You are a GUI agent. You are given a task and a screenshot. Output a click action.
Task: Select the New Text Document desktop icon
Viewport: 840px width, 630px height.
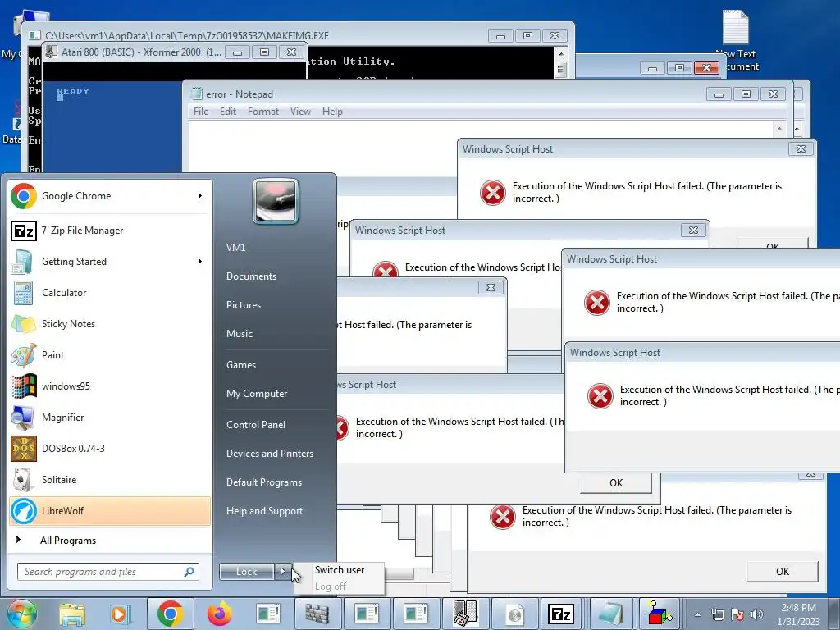tap(737, 41)
